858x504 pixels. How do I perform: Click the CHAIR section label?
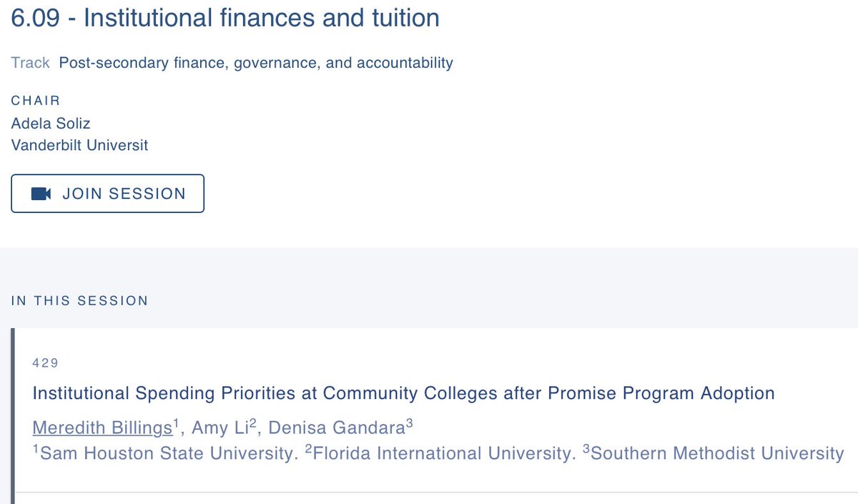coord(36,101)
